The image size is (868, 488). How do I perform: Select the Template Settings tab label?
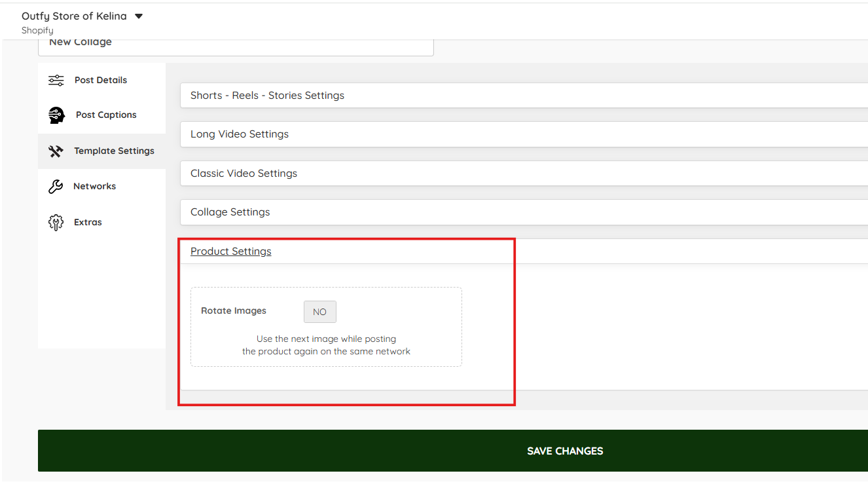114,151
